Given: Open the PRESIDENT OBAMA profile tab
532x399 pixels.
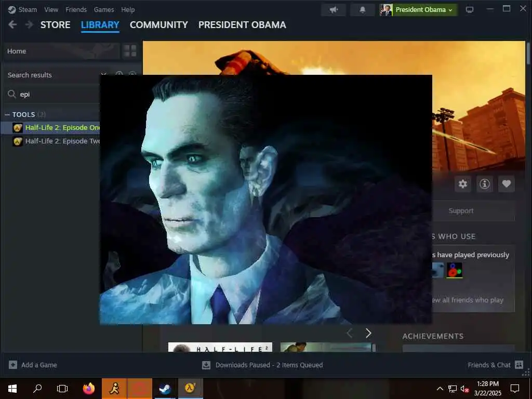Looking at the screenshot, I should coord(242,25).
